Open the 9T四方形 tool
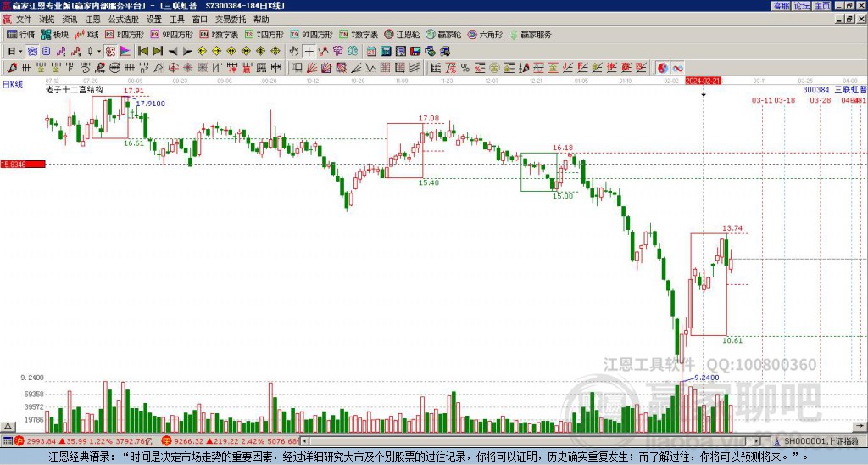The height and width of the screenshot is (465, 868). (x=312, y=34)
